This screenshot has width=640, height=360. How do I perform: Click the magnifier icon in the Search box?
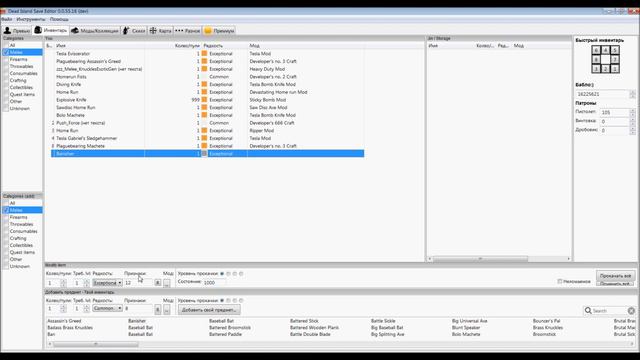pos(588,311)
